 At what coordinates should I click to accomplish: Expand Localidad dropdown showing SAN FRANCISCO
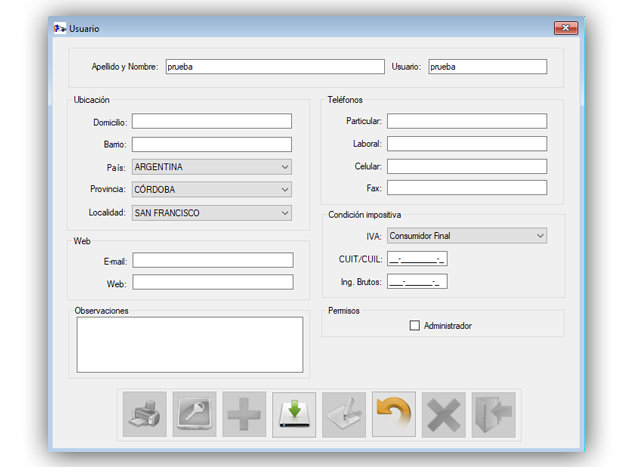[x=212, y=213]
